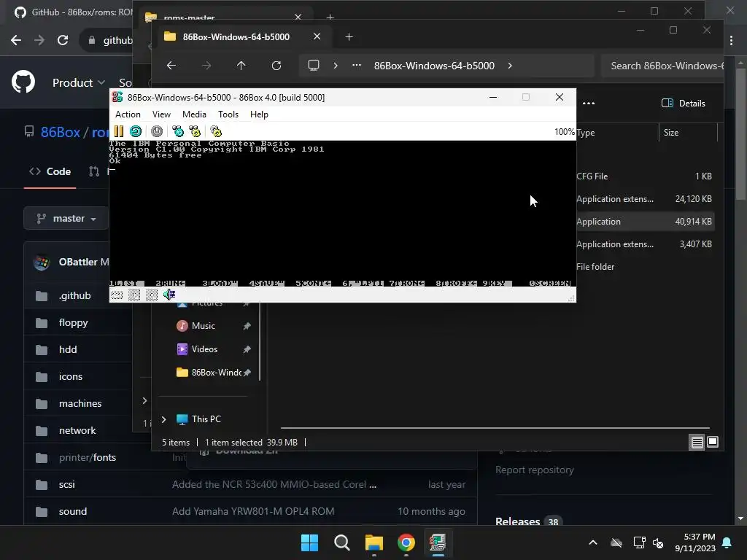This screenshot has height=560, width=747.
Task: Select the Code tab of the repository
Action: 50,171
